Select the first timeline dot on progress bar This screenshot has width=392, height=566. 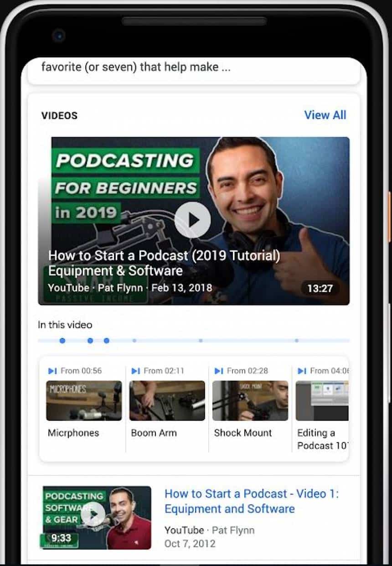[x=62, y=340]
